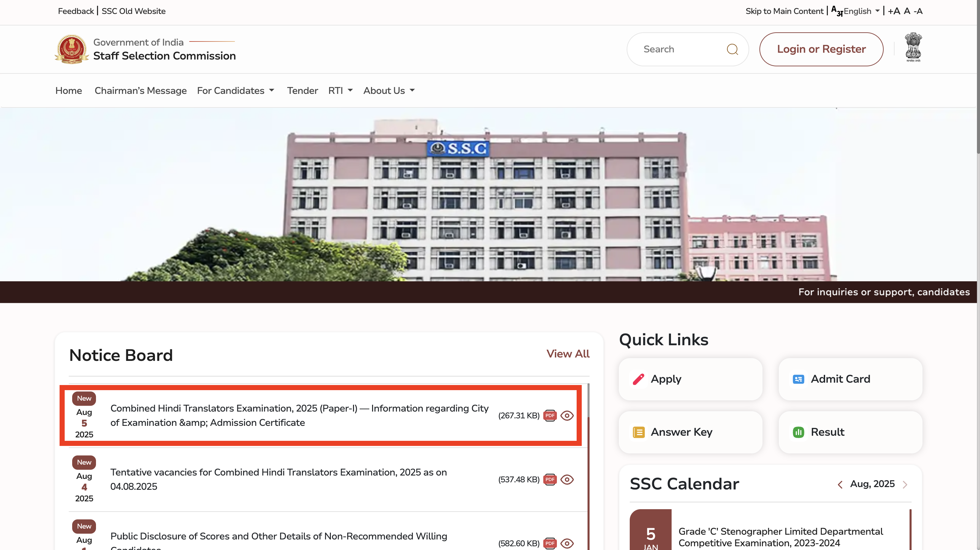Go to next month in SSC Calendar
This screenshot has height=550, width=980.
tap(905, 484)
